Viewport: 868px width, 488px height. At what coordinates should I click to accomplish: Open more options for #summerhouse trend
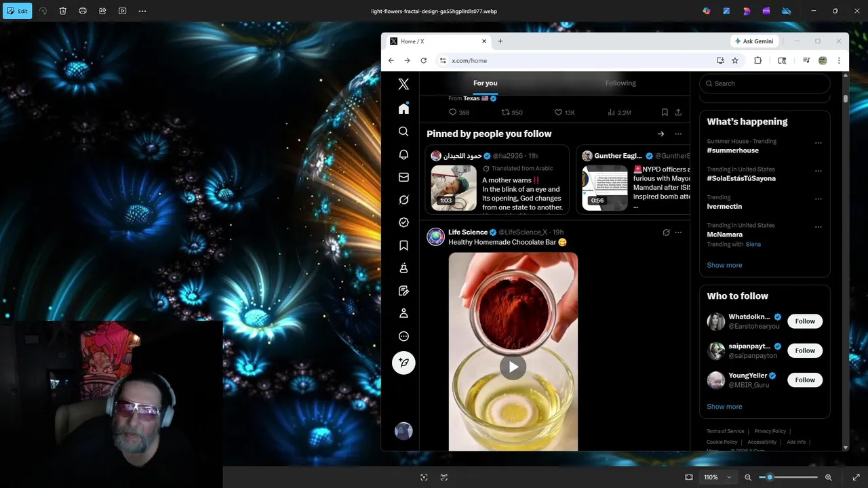point(818,143)
